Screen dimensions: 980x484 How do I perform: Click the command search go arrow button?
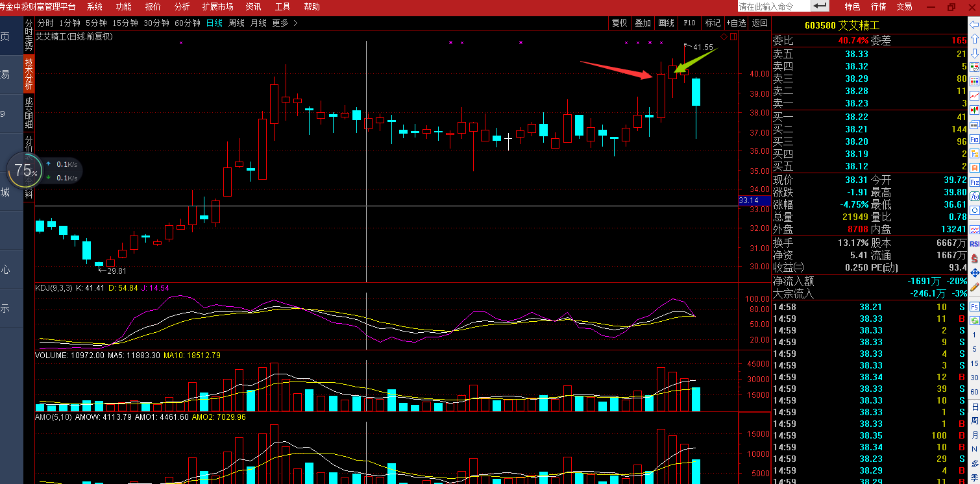(820, 6)
